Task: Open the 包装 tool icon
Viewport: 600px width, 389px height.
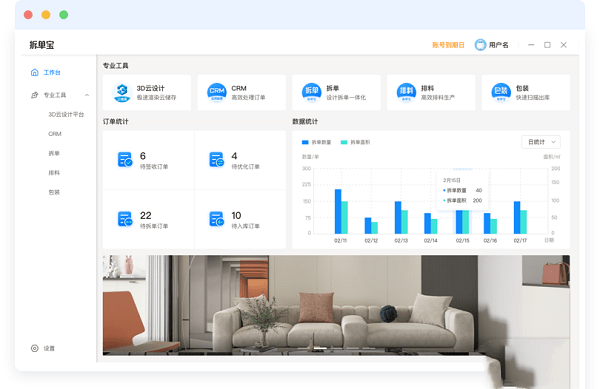Action: coord(501,93)
